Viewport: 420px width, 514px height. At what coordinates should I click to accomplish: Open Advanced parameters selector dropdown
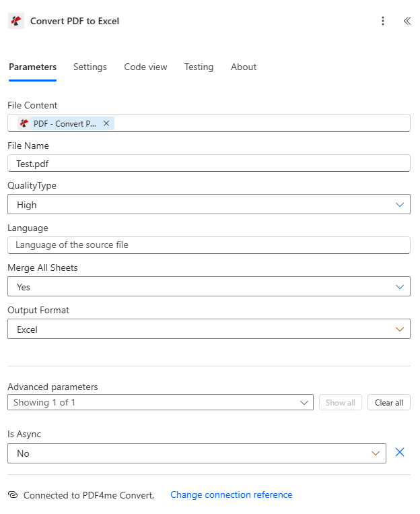pos(160,403)
